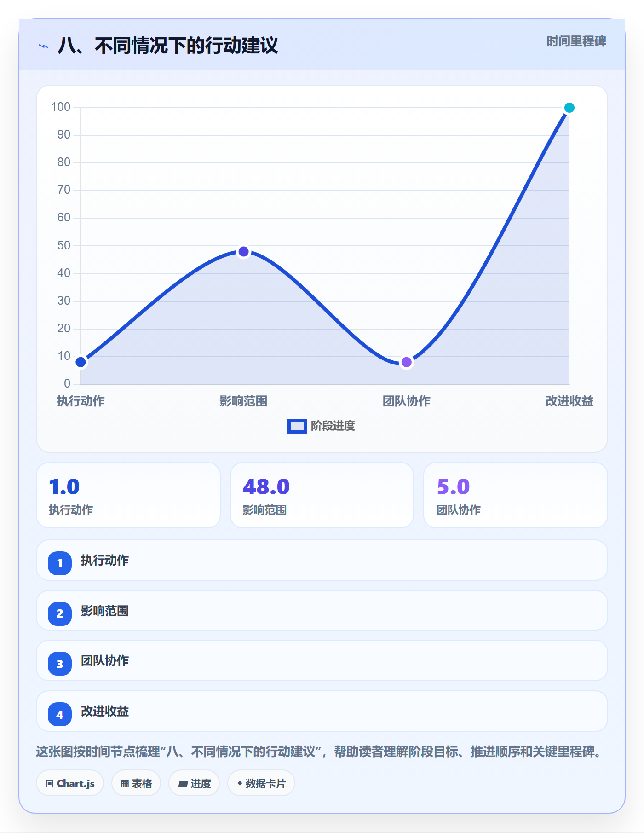Click the 进度 tag
This screenshot has width=644, height=833.
(x=194, y=783)
